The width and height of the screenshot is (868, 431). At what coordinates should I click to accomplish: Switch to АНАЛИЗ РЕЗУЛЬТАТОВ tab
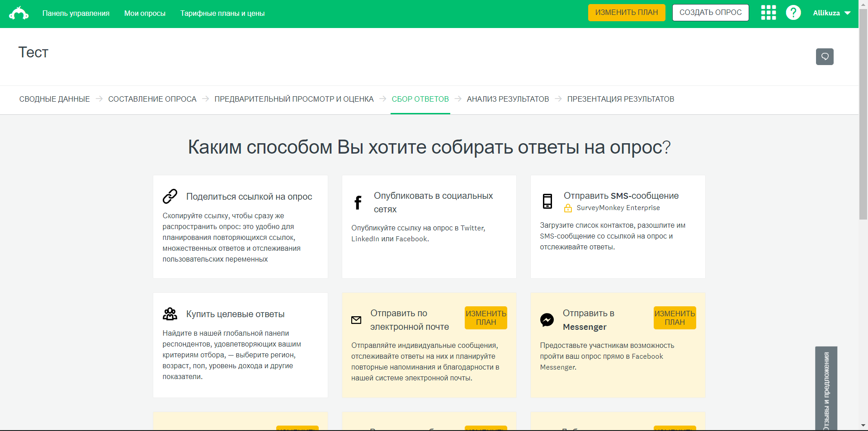click(508, 99)
